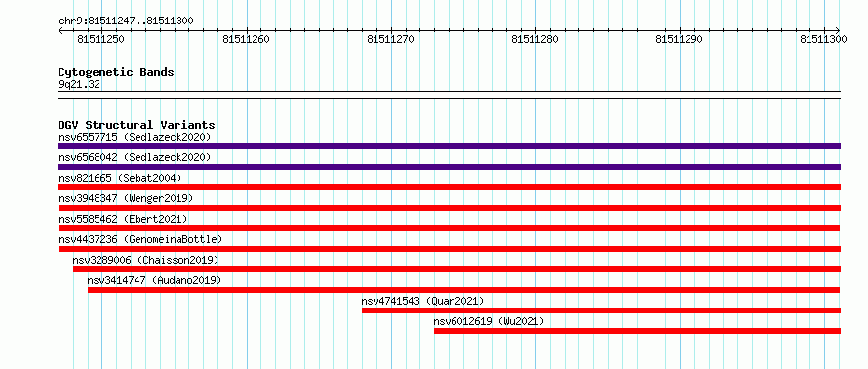Click the nsv6568042 (Sedlazeck2020) label
868x369 pixels.
point(135,157)
